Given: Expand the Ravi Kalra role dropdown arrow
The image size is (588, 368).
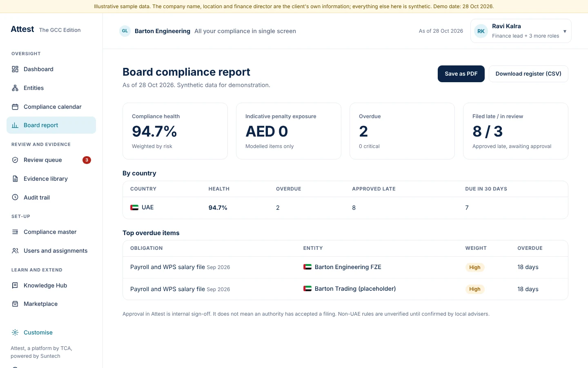Looking at the screenshot, I should (565, 31).
